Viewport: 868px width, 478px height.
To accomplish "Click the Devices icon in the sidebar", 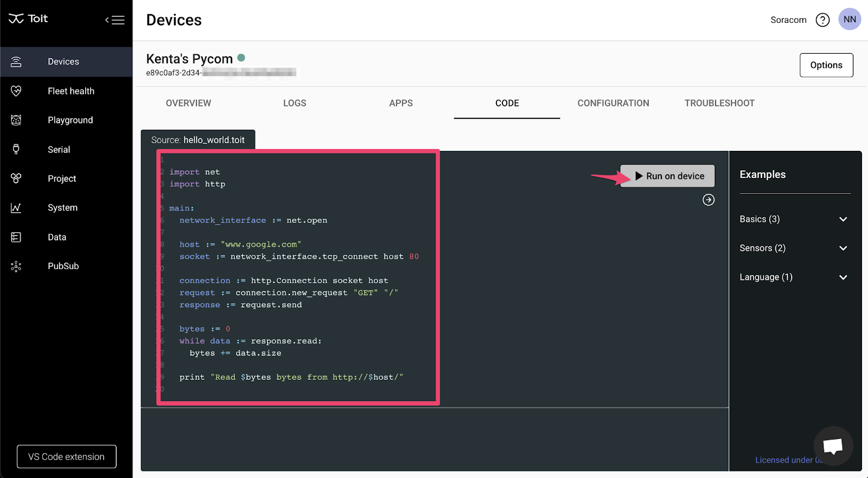I will [16, 62].
